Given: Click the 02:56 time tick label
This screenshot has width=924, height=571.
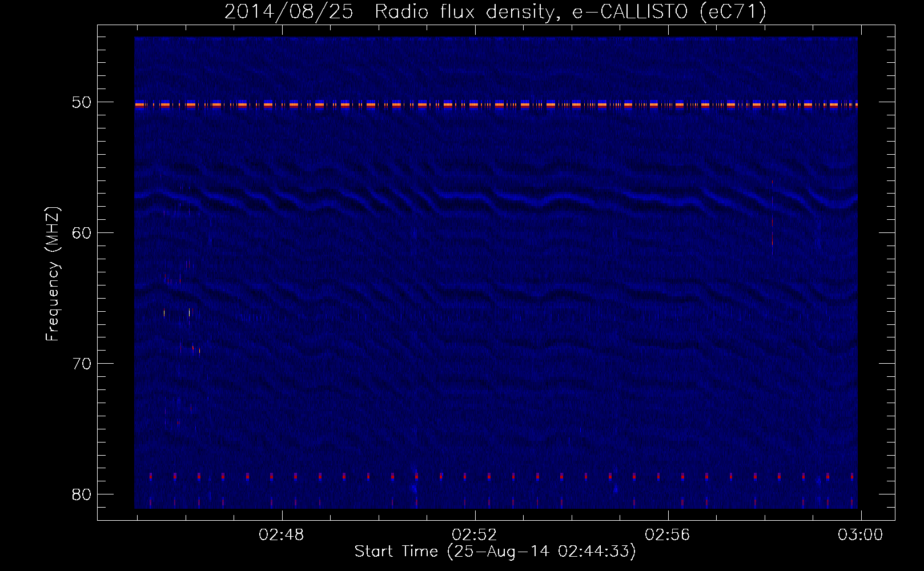Looking at the screenshot, I should [x=668, y=535].
